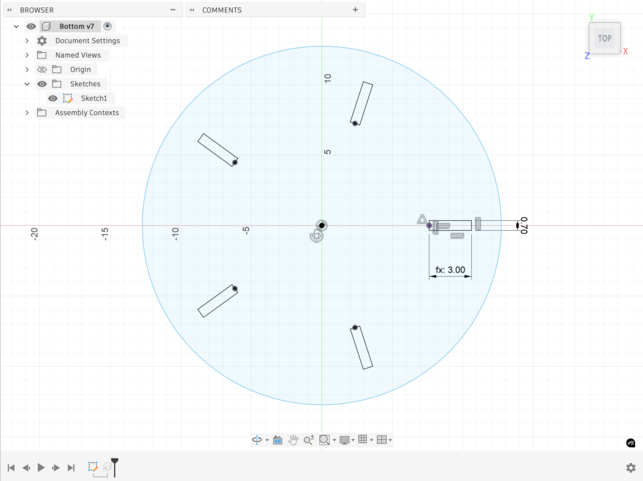Select Document Settings tree item

(88, 41)
